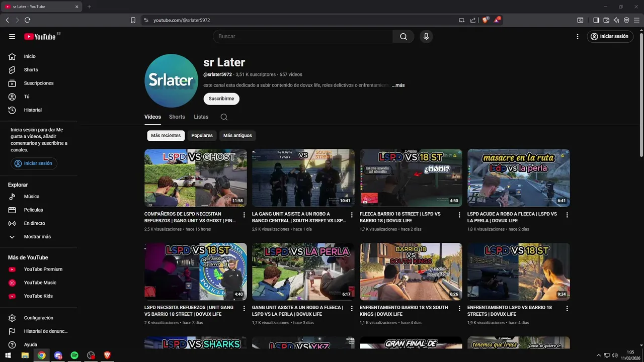Open YouTube Music link
This screenshot has width=644, height=362.
39,283
